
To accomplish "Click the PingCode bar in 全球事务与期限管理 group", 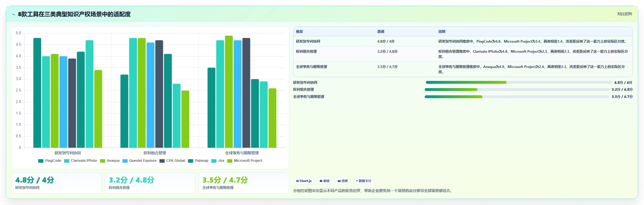I will [x=211, y=108].
